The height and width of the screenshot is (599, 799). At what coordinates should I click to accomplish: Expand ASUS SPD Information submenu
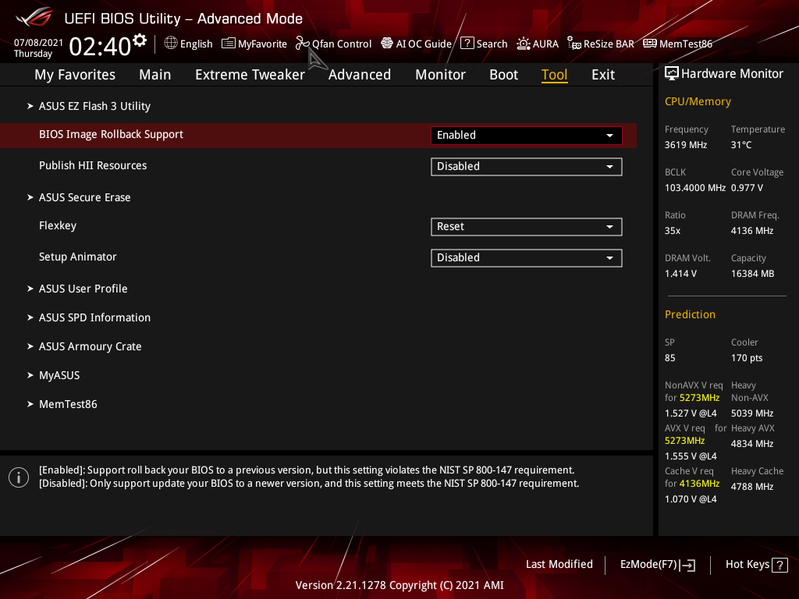click(x=94, y=317)
